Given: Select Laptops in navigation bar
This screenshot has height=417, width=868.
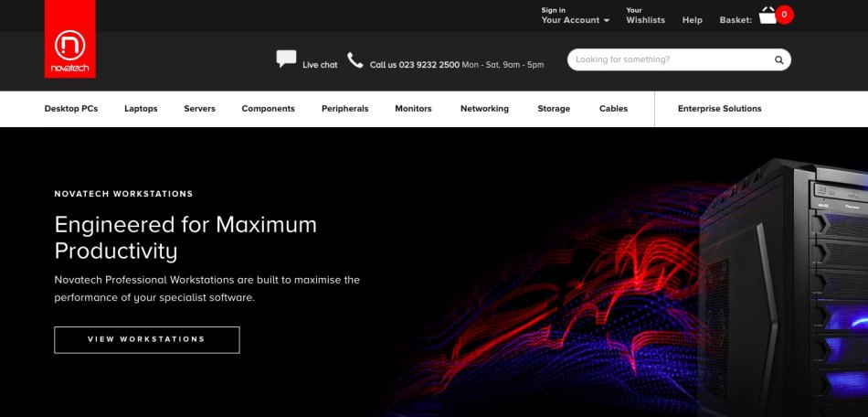Looking at the screenshot, I should tap(141, 109).
